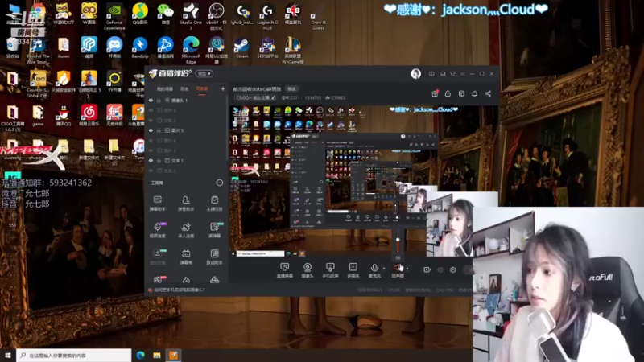Toggle visibility eye of 文本 3 layer

[151, 120]
